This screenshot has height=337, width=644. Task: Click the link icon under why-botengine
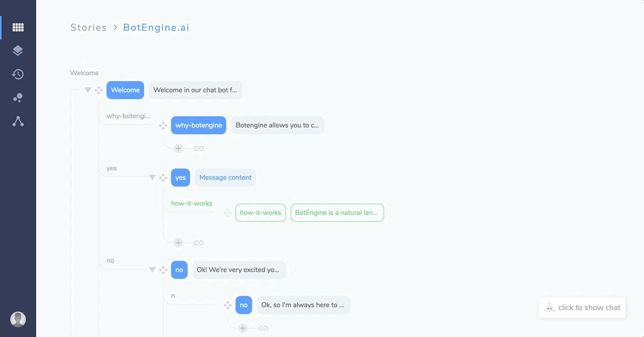click(199, 148)
